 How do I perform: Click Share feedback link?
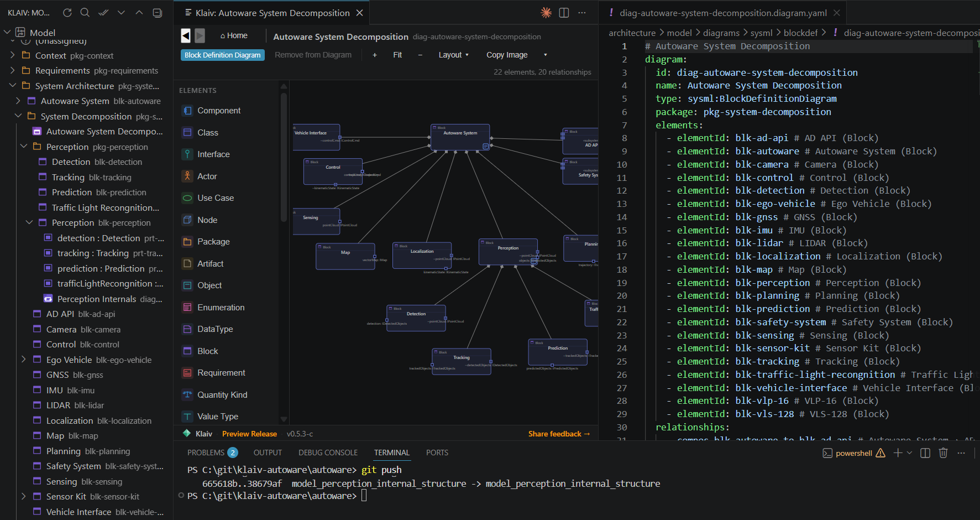559,434
